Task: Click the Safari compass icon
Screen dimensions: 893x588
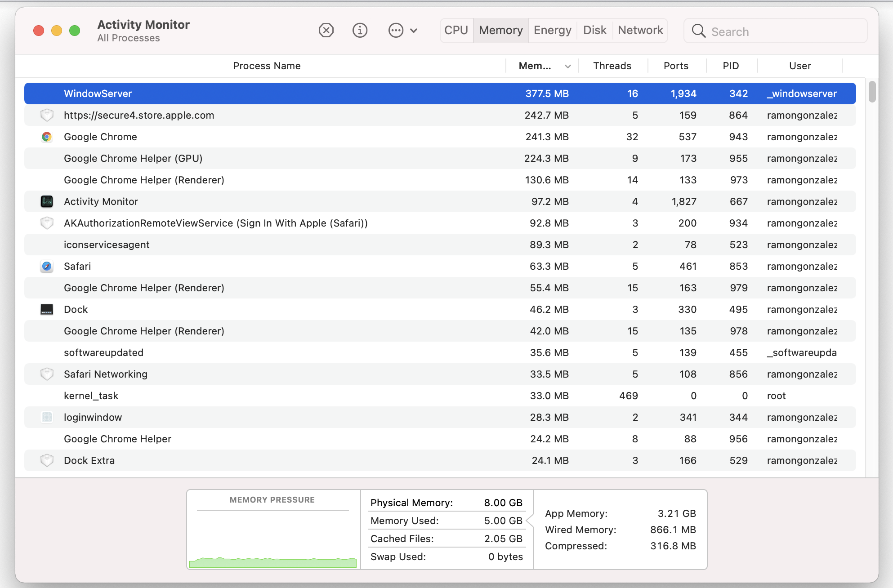Action: click(47, 267)
